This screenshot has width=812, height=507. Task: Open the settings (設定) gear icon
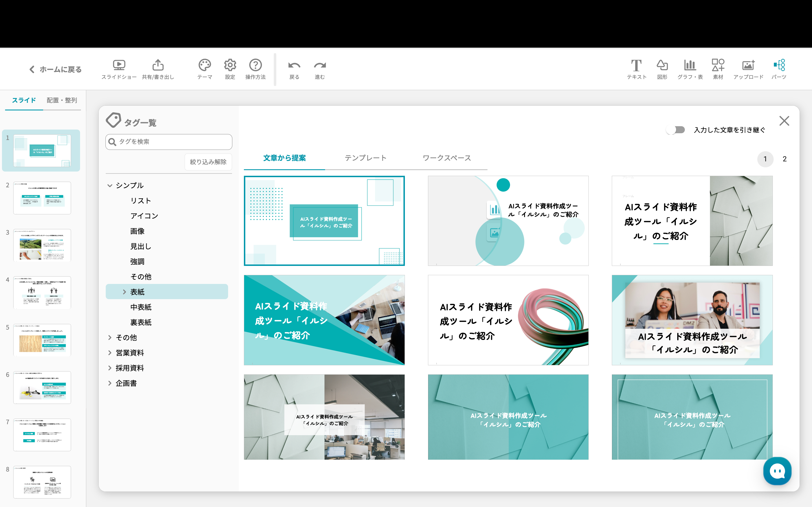230,65
